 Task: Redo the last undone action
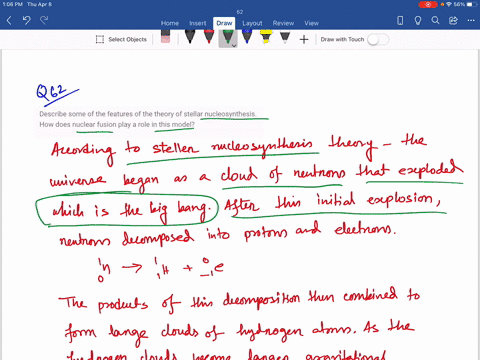[x=44, y=20]
